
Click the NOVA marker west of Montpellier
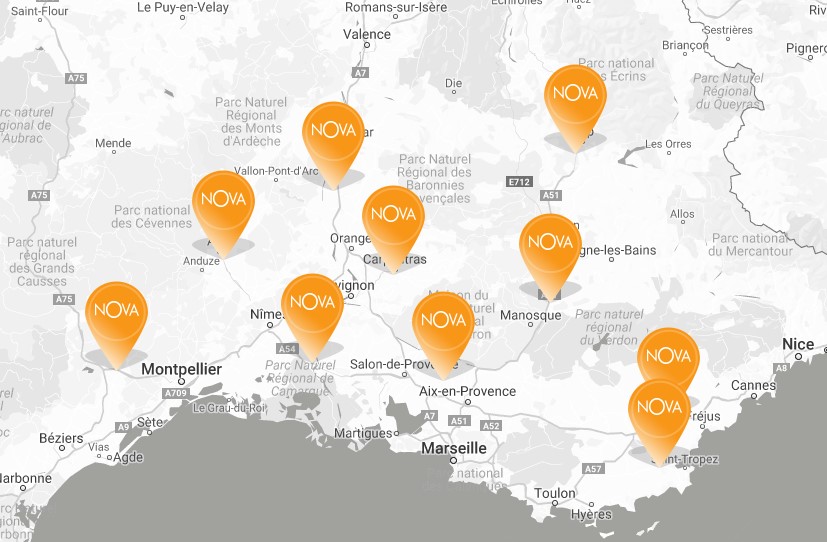coord(116,312)
